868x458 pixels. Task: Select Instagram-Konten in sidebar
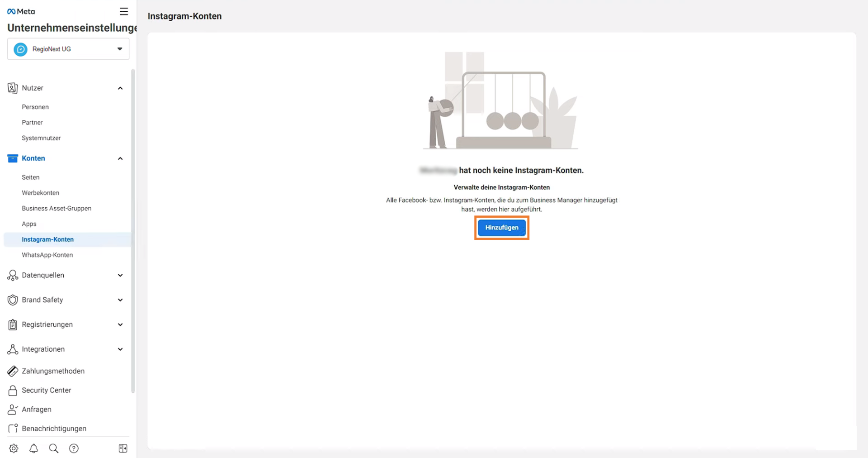tap(67, 239)
